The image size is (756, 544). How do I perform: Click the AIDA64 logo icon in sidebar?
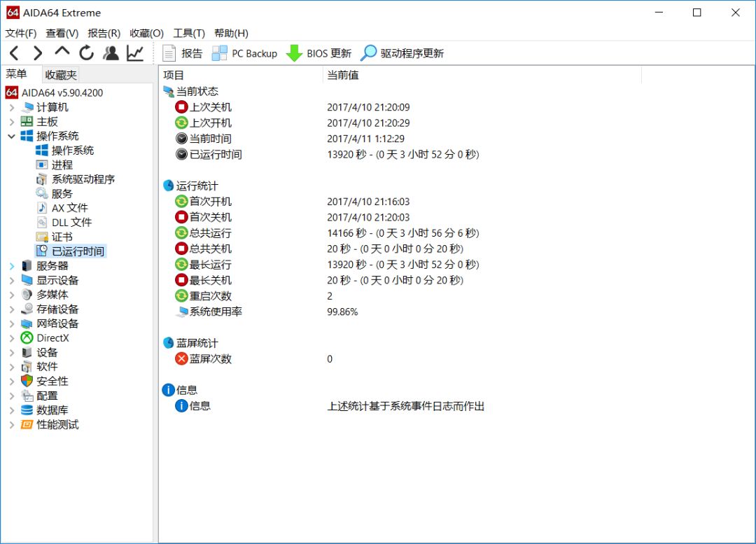pyautogui.click(x=10, y=92)
